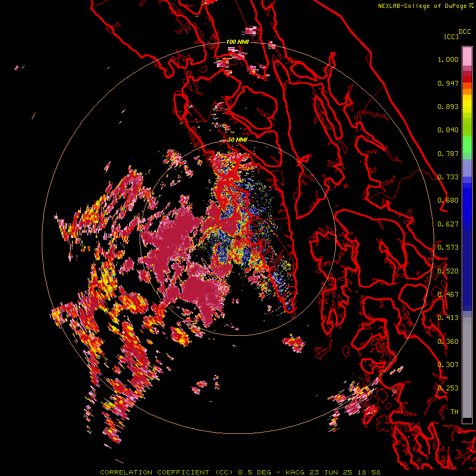Click the 50 NMI range ring label
Screen dimensions: 476x476
tap(237, 140)
